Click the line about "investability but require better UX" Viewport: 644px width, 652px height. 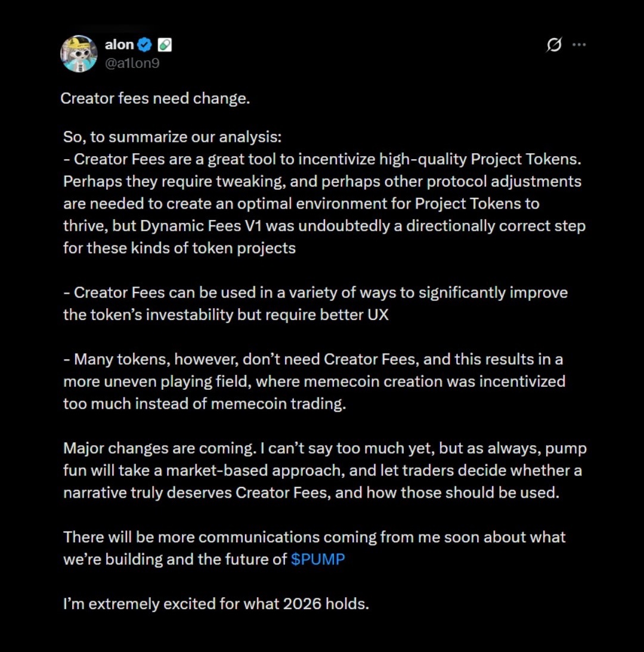226,315
